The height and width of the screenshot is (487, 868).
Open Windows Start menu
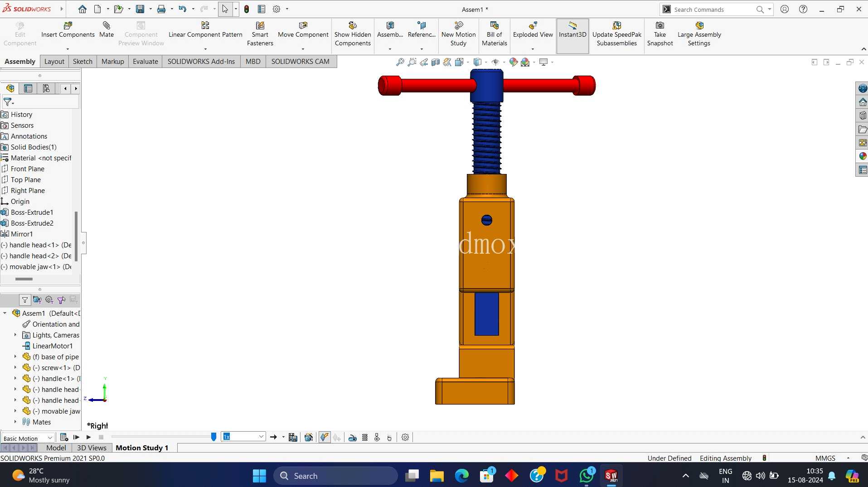[x=259, y=476]
